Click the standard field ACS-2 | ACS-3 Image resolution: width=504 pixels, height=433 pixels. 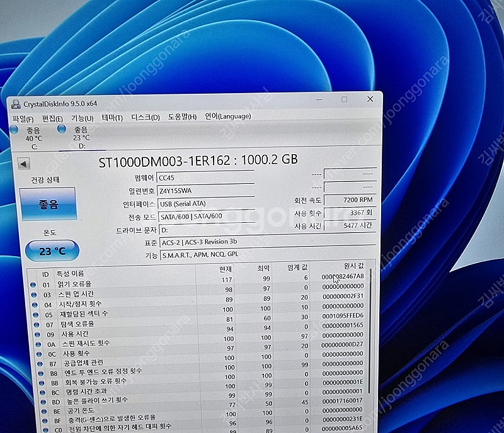click(267, 242)
